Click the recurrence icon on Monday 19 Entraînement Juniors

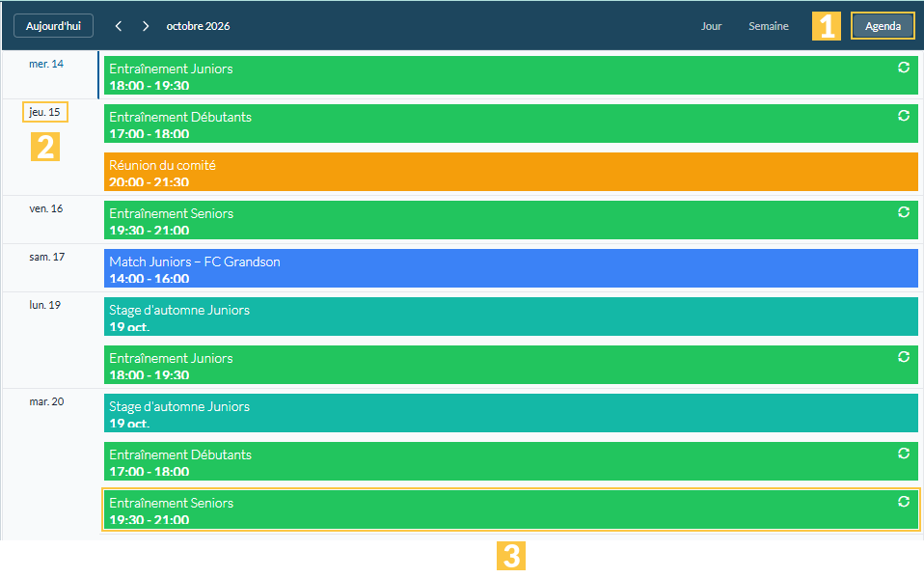coord(904,357)
